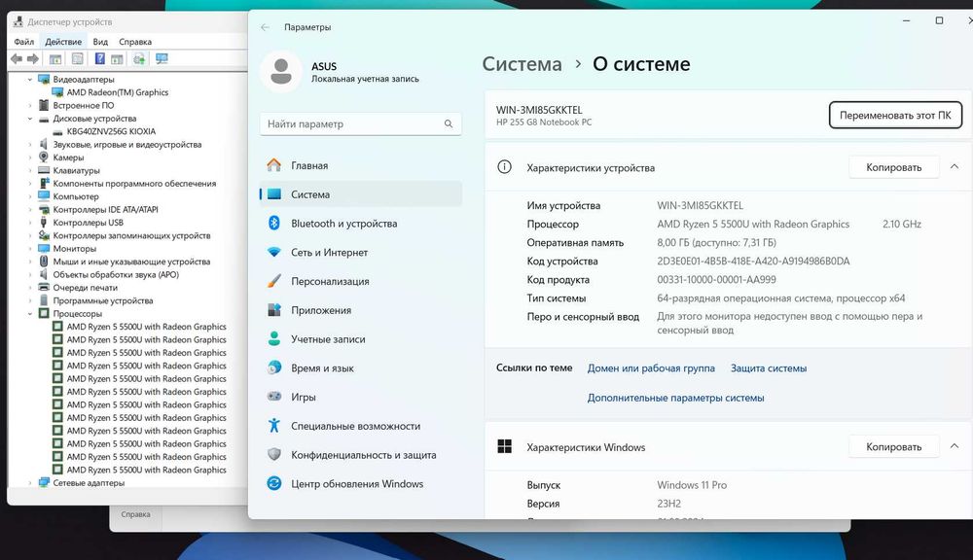
Task: Click the Bluetooth icon in Settings sidebar
Action: click(273, 223)
